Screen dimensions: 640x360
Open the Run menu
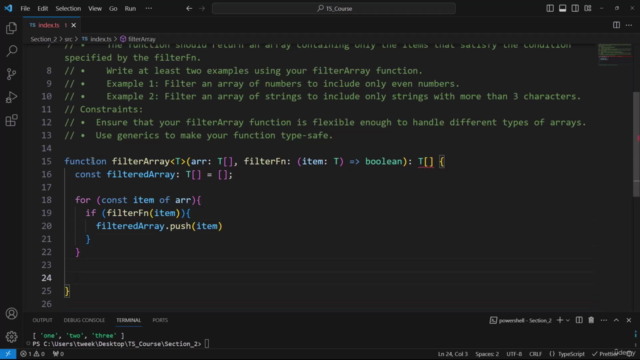[x=130, y=8]
